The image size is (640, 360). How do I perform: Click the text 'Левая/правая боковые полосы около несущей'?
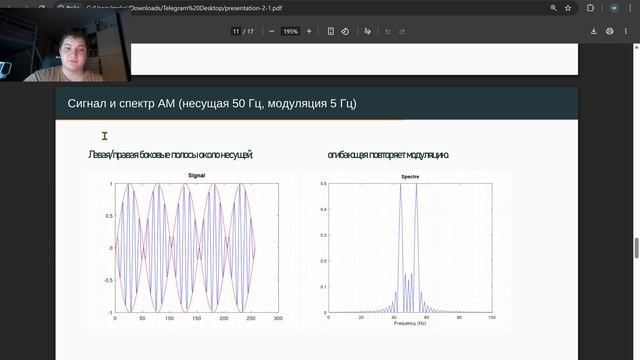(171, 155)
